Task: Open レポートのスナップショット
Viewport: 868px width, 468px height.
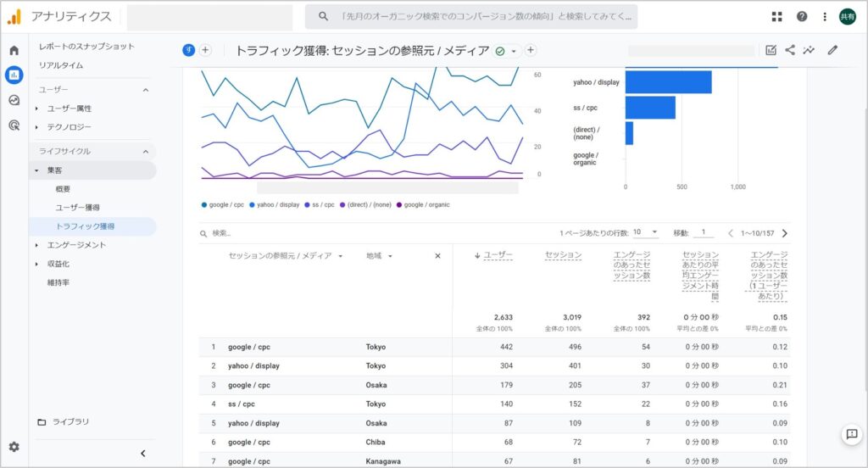Action: click(86, 47)
